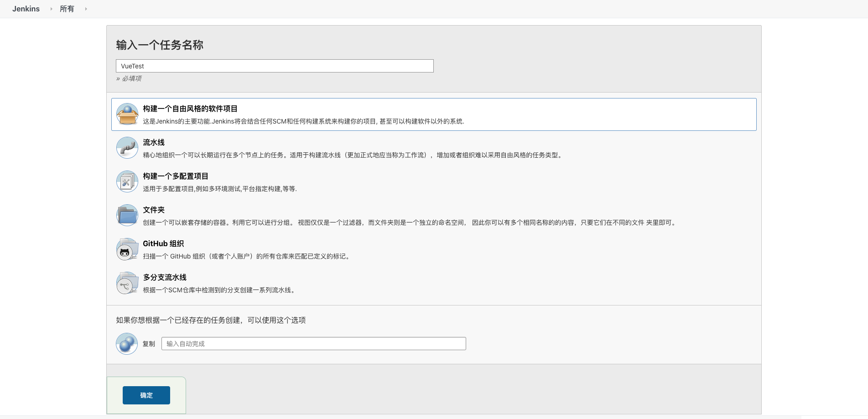
Task: Click the 输入自动完成 copy-from field
Action: pyautogui.click(x=313, y=343)
